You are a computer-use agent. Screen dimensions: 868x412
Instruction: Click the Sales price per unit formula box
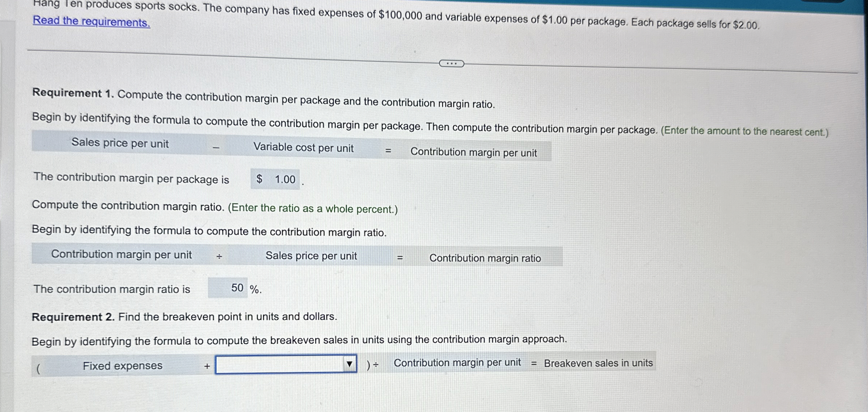point(120,143)
